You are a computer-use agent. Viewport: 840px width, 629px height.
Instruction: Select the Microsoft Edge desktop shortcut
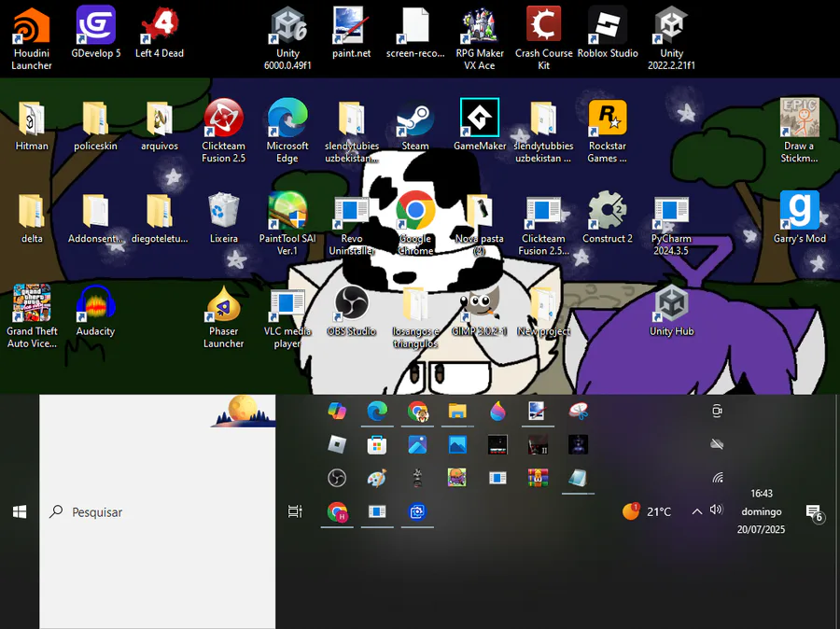pyautogui.click(x=287, y=132)
